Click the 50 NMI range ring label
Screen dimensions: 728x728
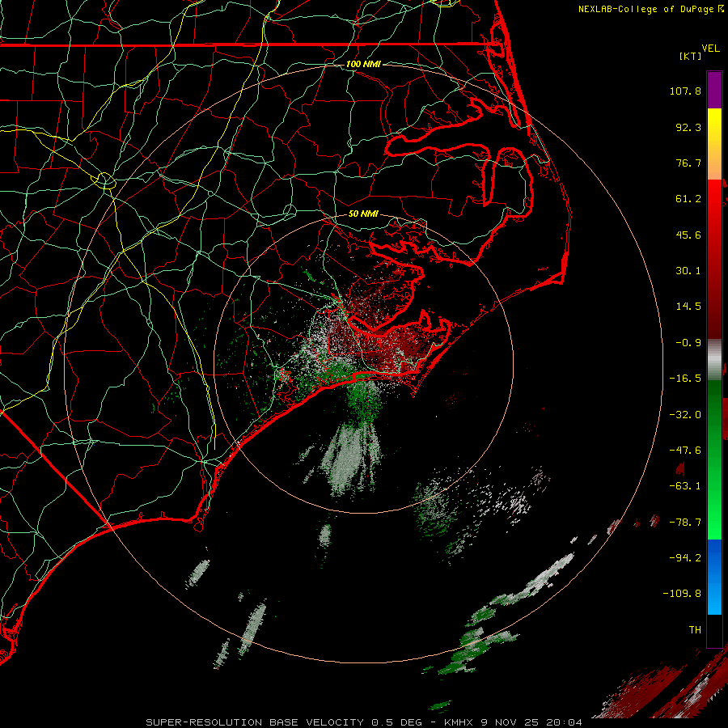[363, 214]
